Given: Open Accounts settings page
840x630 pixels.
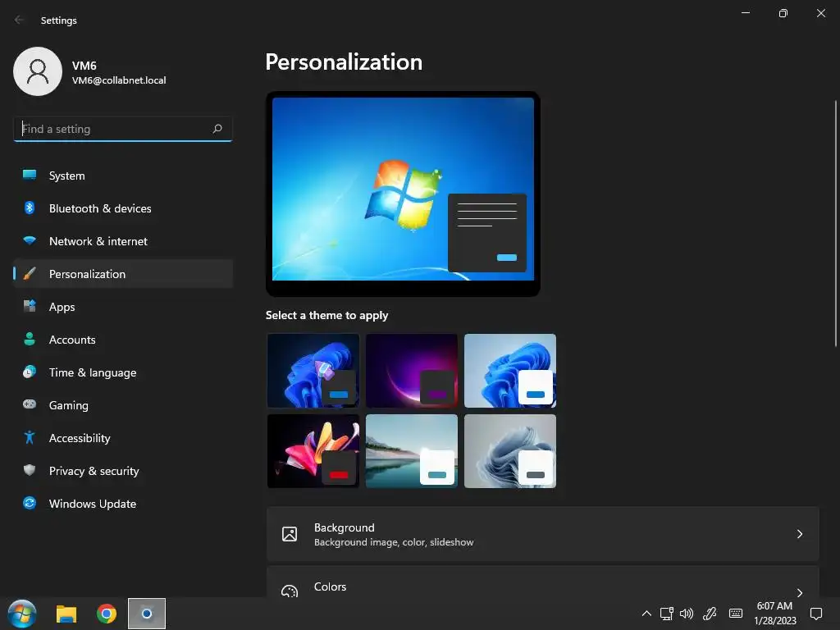Looking at the screenshot, I should pos(123,339).
